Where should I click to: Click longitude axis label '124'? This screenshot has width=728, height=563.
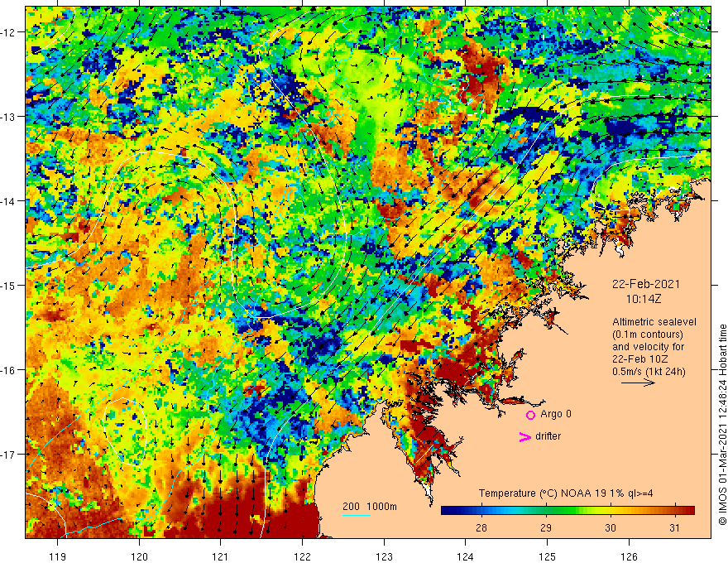466,556
